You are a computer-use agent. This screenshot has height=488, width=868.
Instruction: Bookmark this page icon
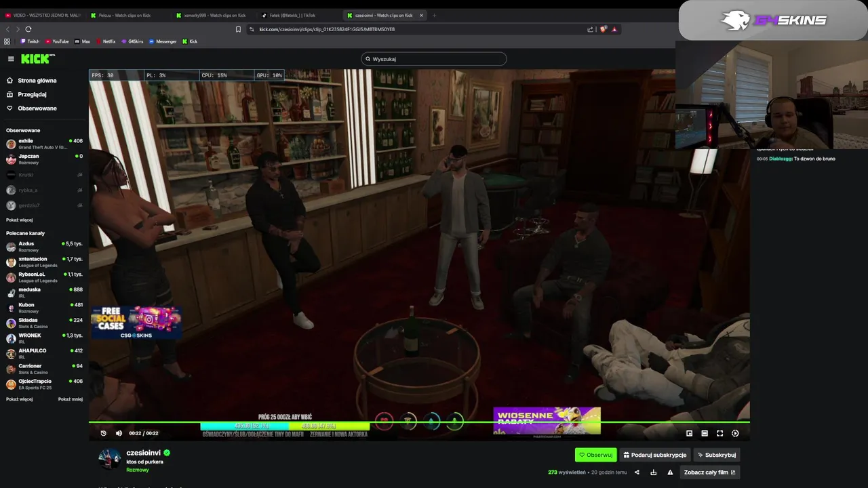coord(238,29)
